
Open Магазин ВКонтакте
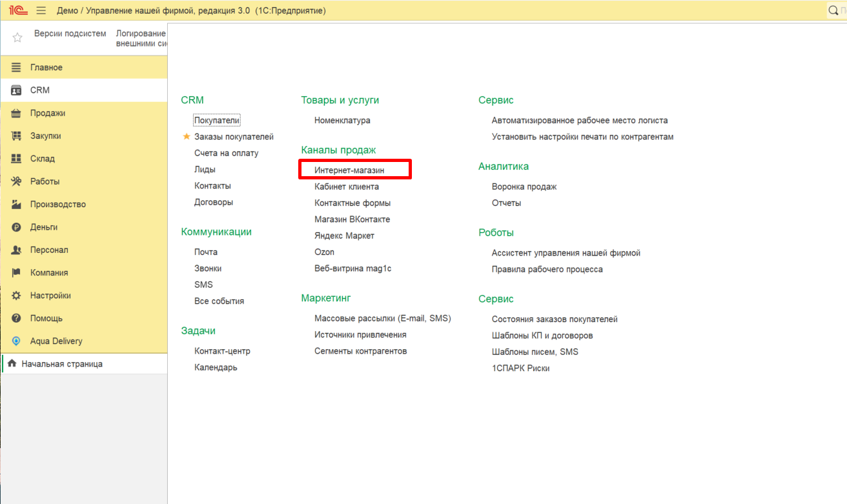click(352, 219)
